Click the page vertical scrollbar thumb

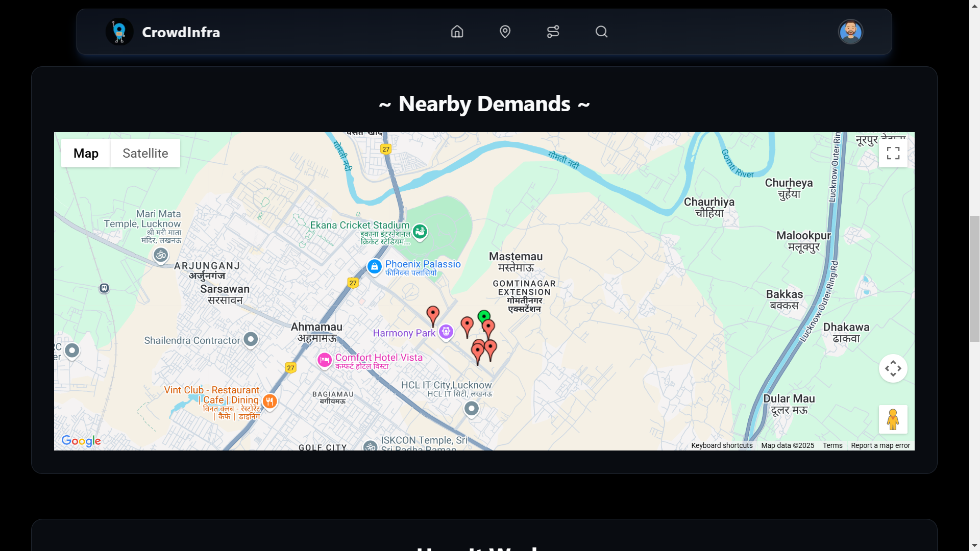point(974,278)
